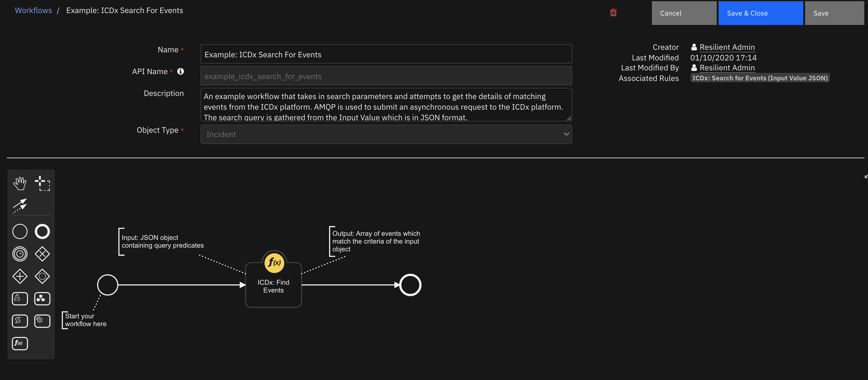This screenshot has height=380, width=868.
Task: Select the sequence flow arrow from the start event
Action: pos(182,285)
